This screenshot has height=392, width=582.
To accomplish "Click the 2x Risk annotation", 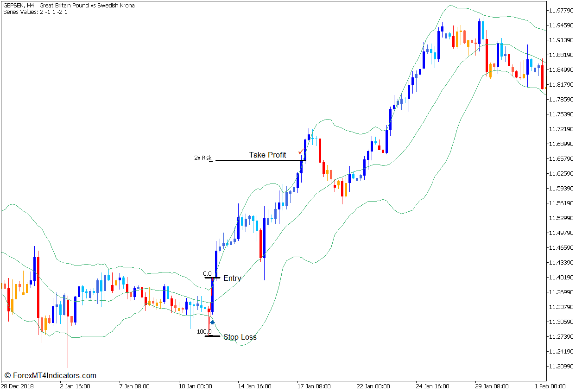I will point(202,158).
